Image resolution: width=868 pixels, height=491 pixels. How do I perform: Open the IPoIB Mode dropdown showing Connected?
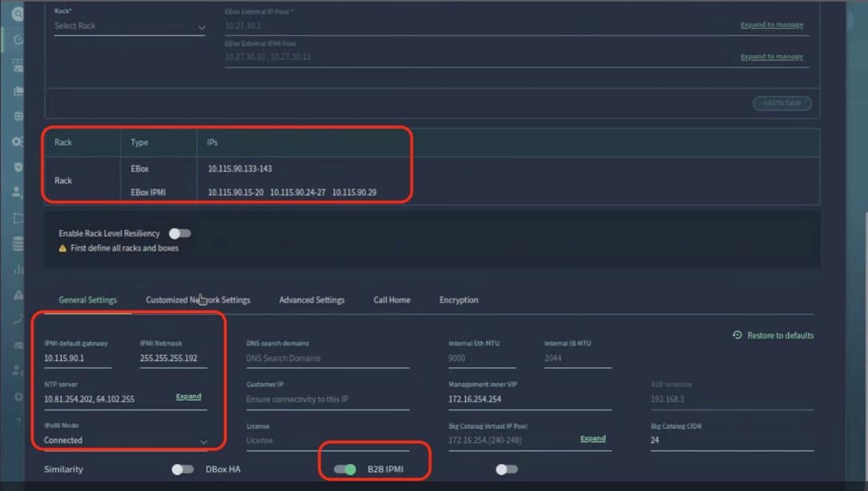(x=128, y=440)
